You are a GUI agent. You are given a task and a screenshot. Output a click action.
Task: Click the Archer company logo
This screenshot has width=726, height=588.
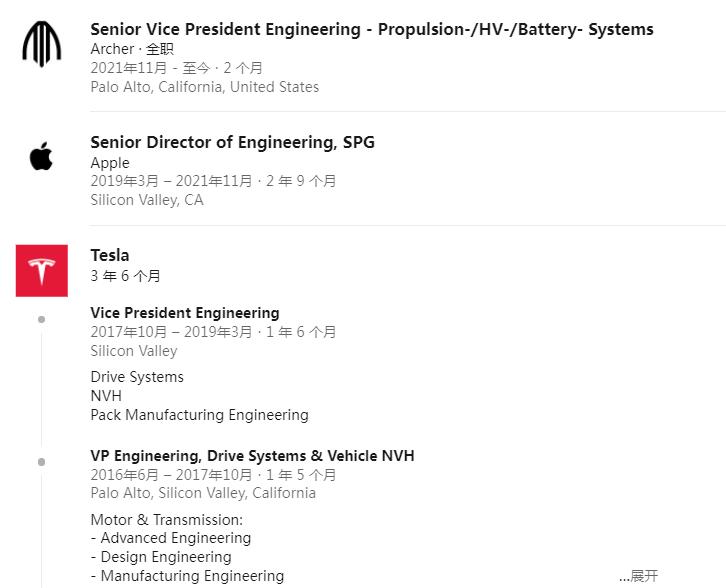pos(42,44)
